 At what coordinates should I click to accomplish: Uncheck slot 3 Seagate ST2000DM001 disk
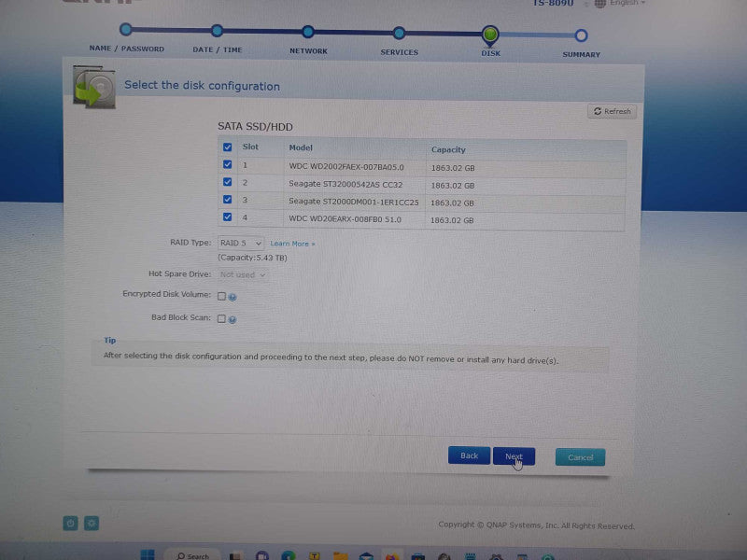point(227,200)
